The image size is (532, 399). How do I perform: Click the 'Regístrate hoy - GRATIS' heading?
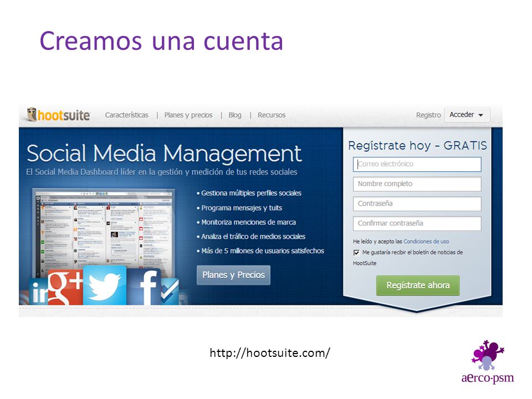coord(417,146)
